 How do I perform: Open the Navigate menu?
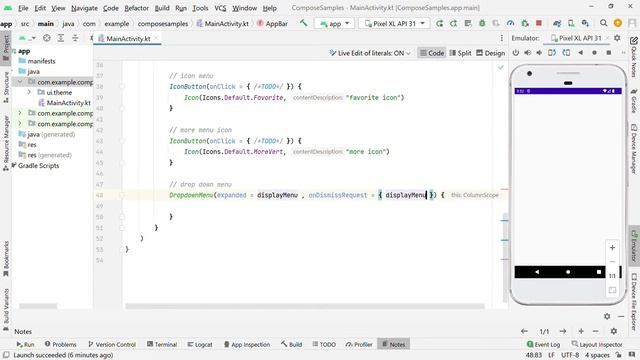84,8
